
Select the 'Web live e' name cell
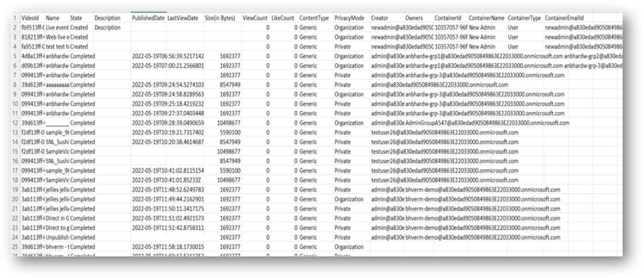[57, 37]
